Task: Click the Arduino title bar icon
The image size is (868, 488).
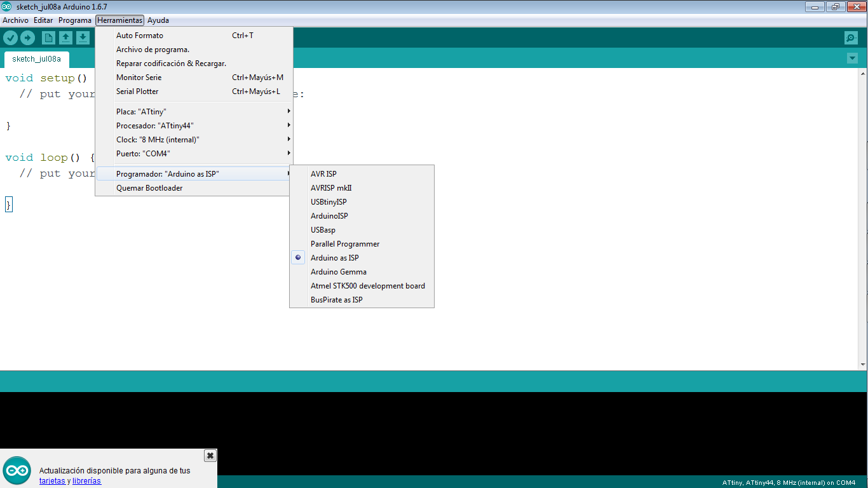Action: click(x=7, y=6)
